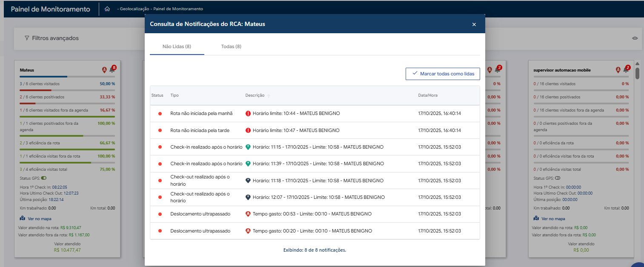Click red person-pin icon of Tempo gasto 00:53
The width and height of the screenshot is (644, 267).
pyautogui.click(x=248, y=214)
